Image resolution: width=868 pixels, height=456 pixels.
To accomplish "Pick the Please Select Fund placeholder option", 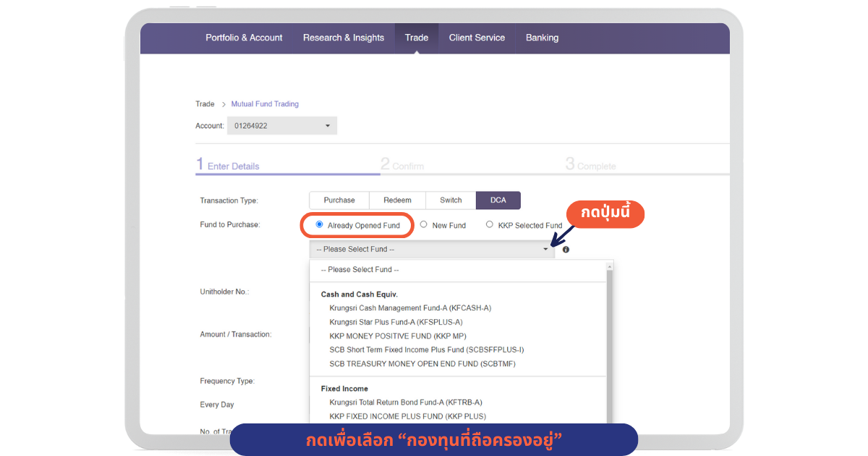I will coord(359,270).
